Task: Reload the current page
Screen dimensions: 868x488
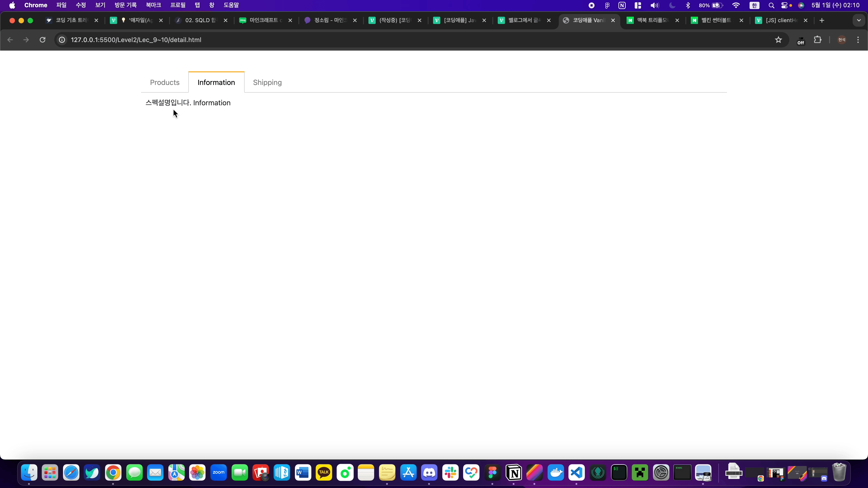Action: click(42, 40)
